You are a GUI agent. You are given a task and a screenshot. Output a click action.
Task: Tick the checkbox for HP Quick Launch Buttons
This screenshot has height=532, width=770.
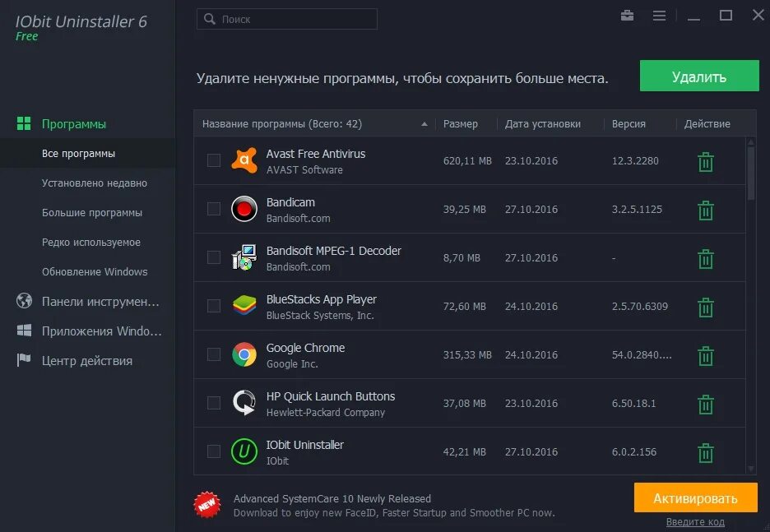(x=214, y=403)
